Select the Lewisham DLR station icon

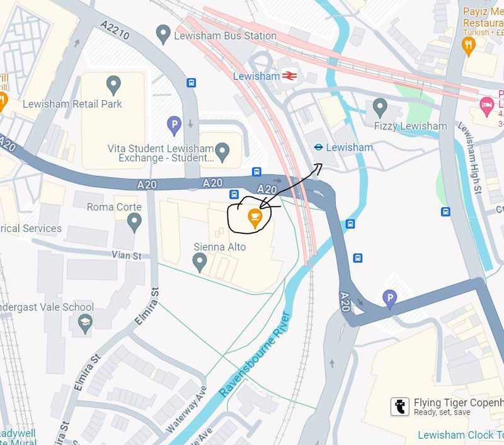[318, 147]
